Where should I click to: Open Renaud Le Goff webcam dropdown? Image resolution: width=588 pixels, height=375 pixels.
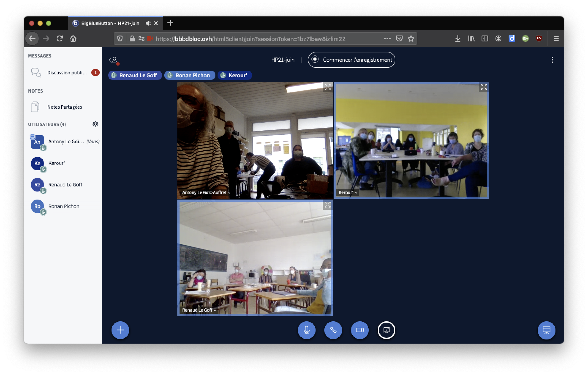199,310
